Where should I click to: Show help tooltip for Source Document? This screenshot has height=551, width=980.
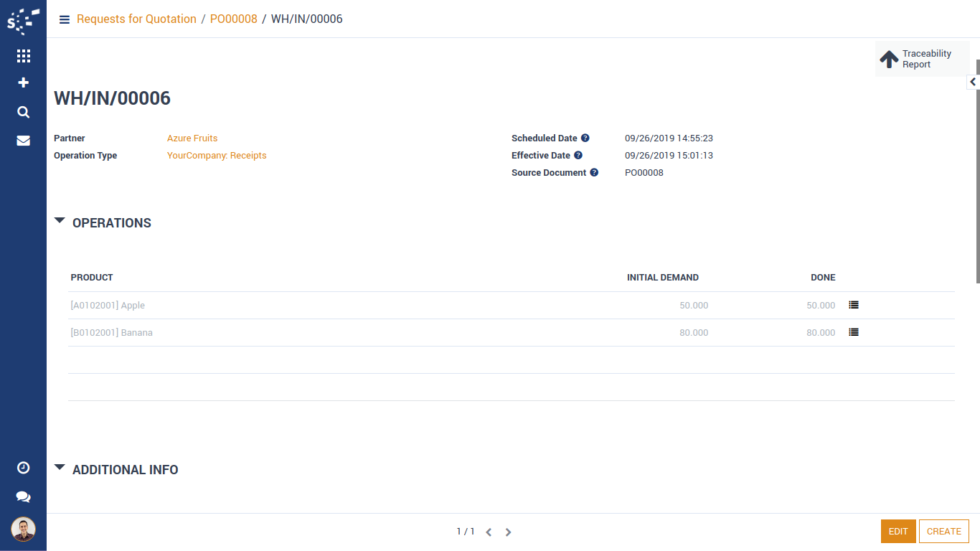594,173
